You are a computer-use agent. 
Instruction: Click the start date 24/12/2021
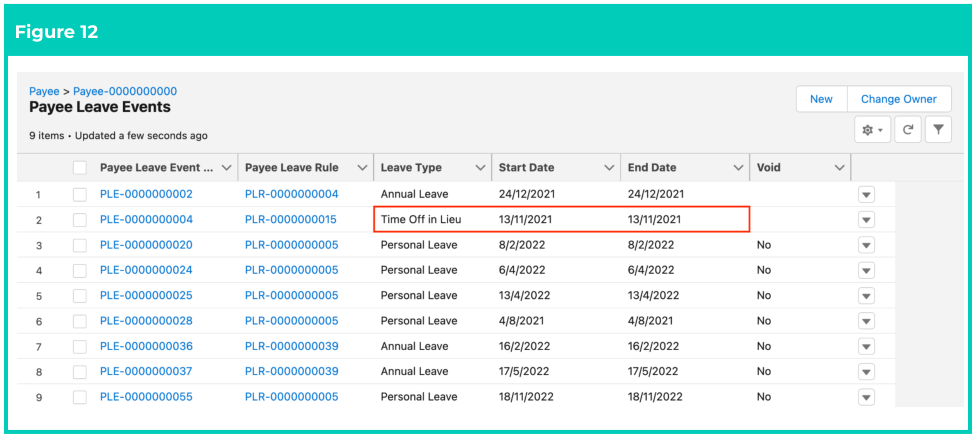[x=526, y=194]
